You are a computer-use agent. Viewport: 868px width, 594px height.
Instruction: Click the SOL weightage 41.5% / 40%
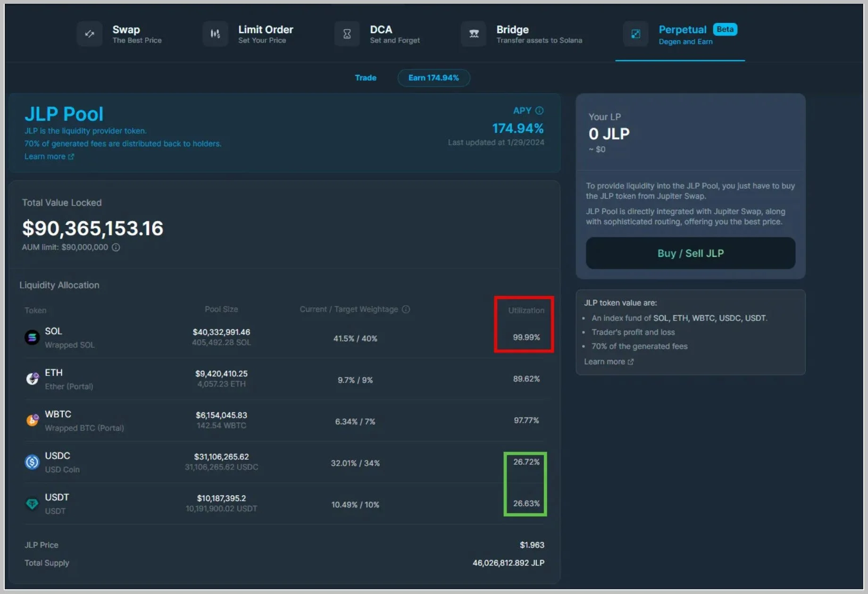tap(355, 339)
